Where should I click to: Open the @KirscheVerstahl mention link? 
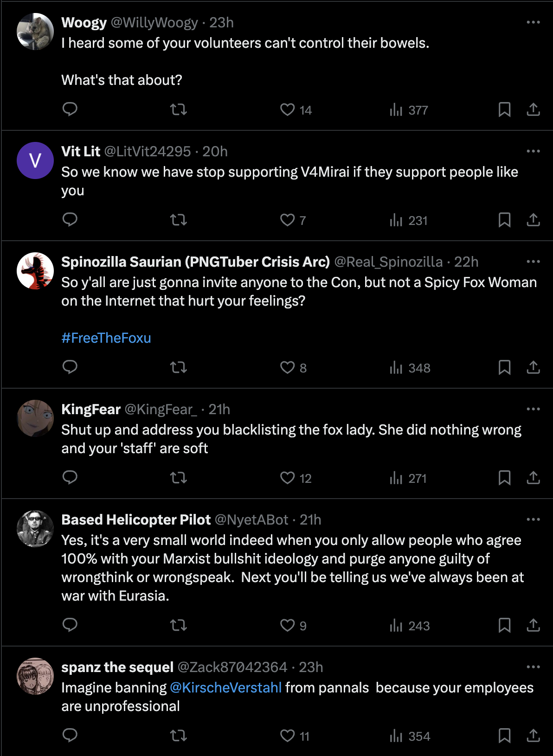point(226,687)
